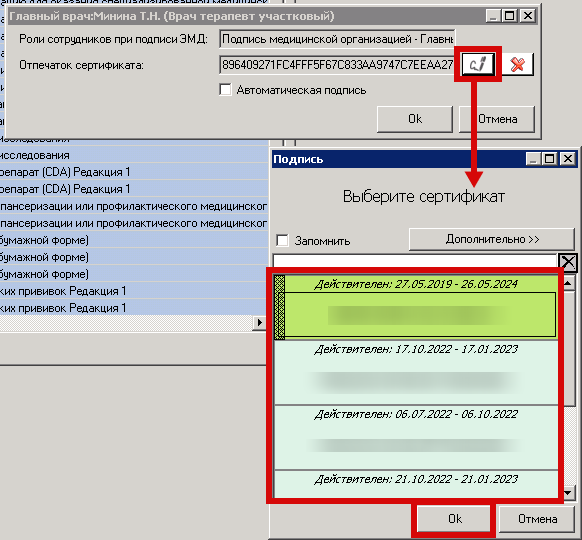582x540 pixels.
Task: Enable Автоматическая подпись checkbox
Action: (x=225, y=89)
